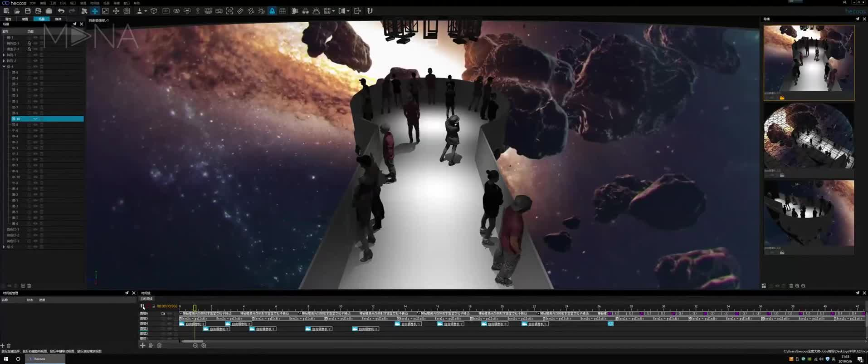This screenshot has width=868, height=364.
Task: Collapse the 组-4 tree node
Action: pos(4,67)
